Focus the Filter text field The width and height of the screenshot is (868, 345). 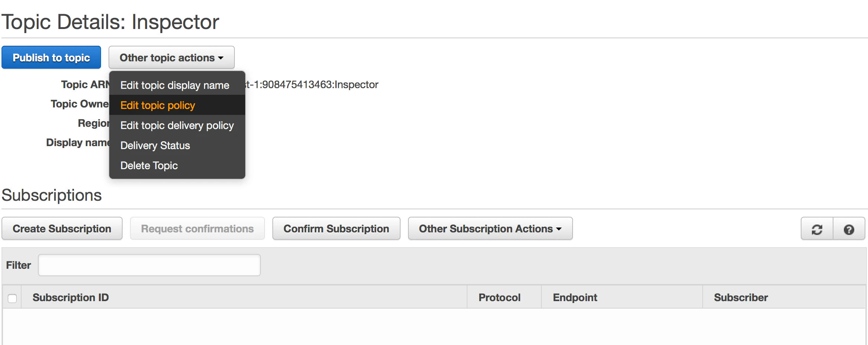pyautogui.click(x=149, y=265)
